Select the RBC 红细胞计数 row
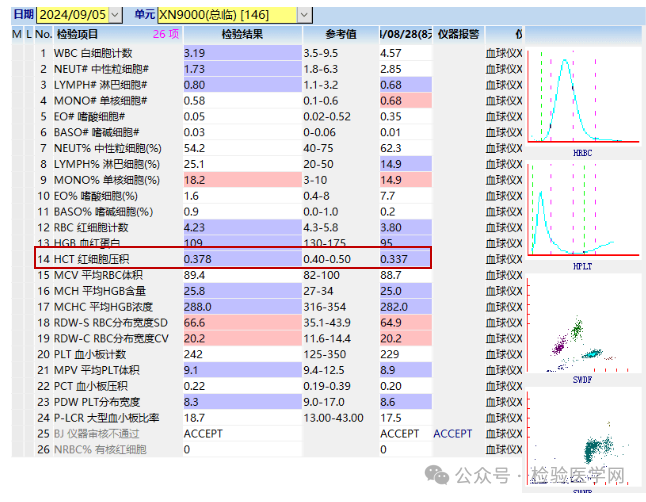The width and height of the screenshot is (646, 502). click(x=268, y=228)
